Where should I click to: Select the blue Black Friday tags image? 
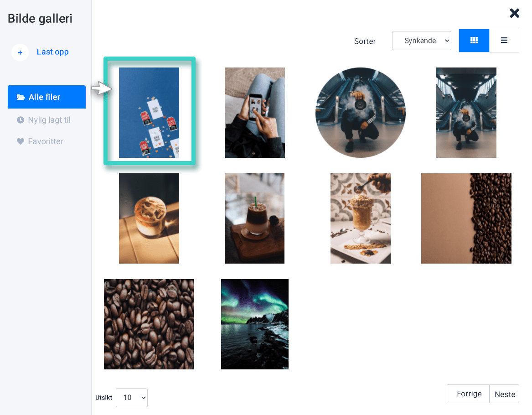(149, 113)
